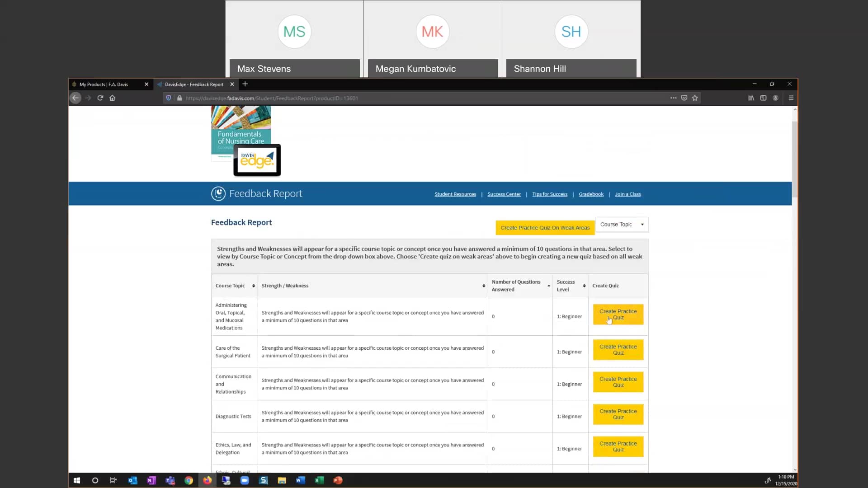This screenshot has width=868, height=488.
Task: Open the Gradebook link
Action: pyautogui.click(x=591, y=194)
